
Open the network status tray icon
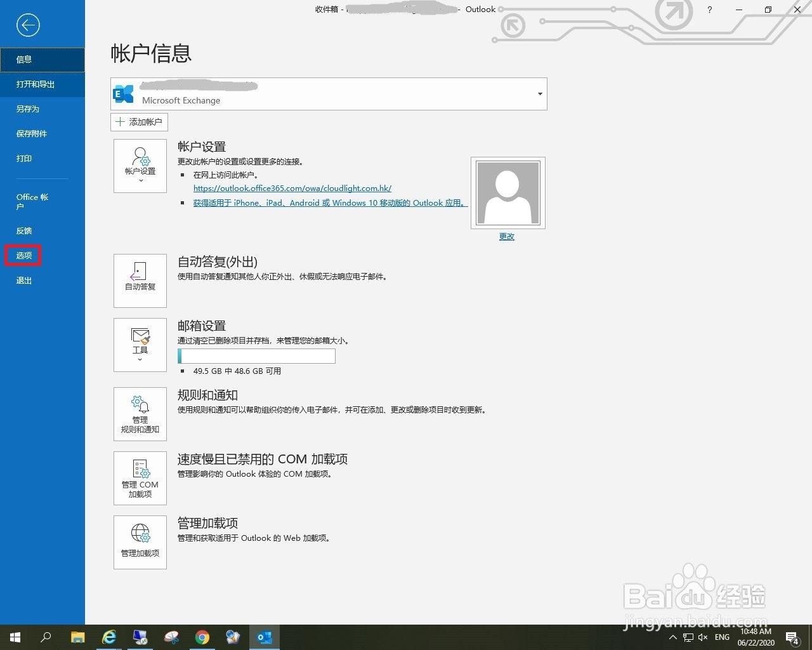[x=688, y=637]
